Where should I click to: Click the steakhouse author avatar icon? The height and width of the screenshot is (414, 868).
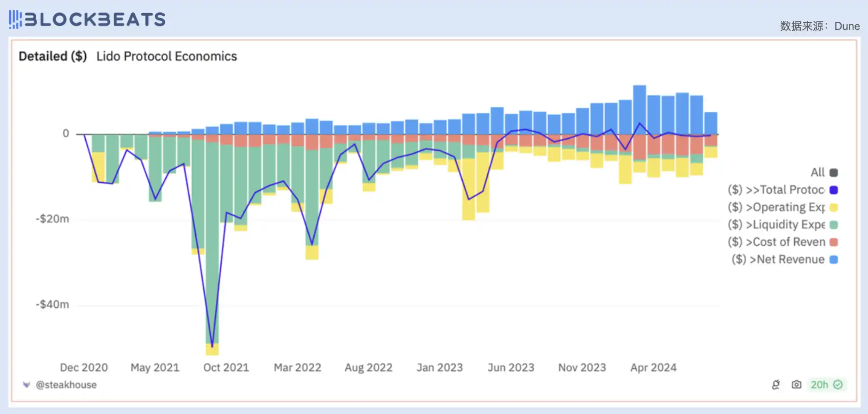click(x=26, y=385)
